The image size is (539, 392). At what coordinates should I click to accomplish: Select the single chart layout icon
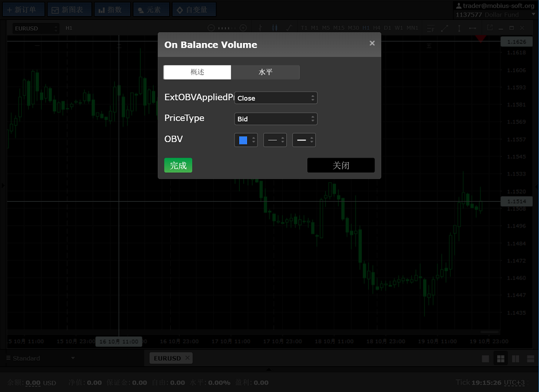pyautogui.click(x=486, y=359)
